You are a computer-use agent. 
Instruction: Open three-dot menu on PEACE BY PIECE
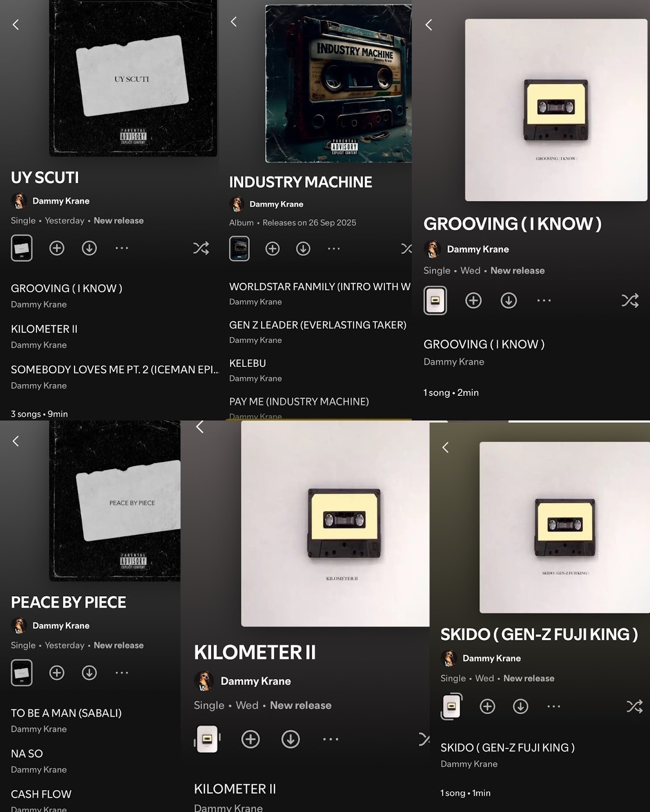click(x=122, y=673)
